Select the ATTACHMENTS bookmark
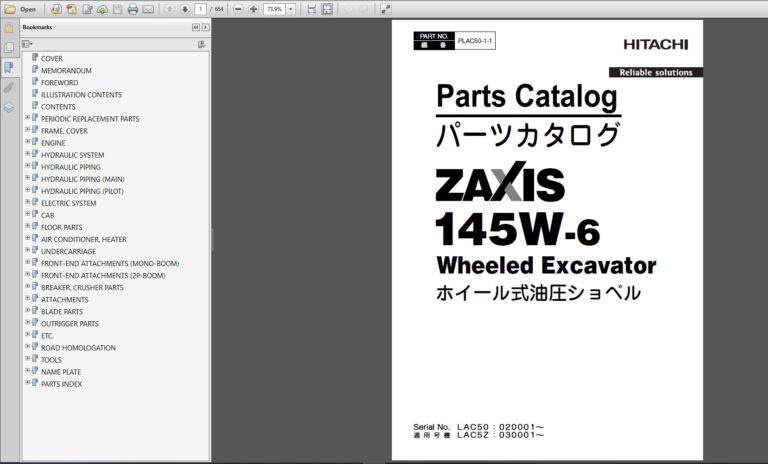The image size is (768, 464). click(x=65, y=299)
